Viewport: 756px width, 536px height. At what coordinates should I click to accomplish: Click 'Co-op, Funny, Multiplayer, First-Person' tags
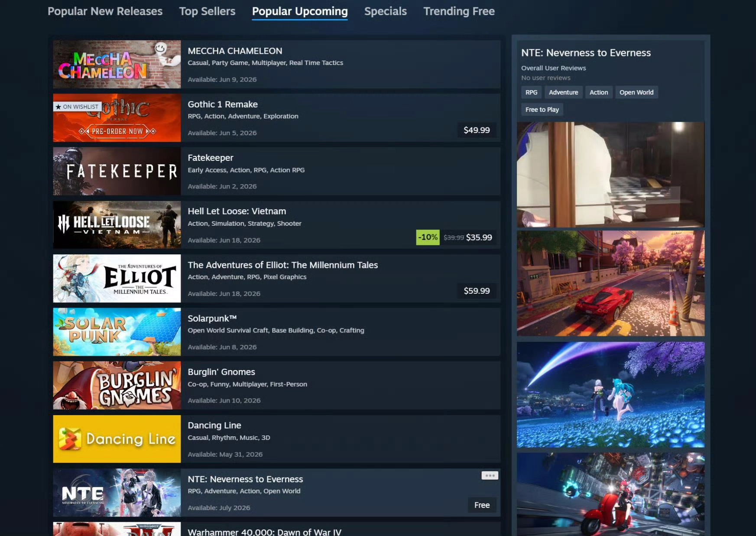pos(247,384)
